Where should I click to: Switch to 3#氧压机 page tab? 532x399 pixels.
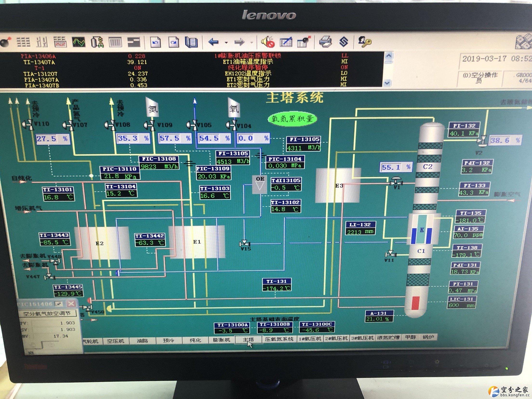click(362, 338)
